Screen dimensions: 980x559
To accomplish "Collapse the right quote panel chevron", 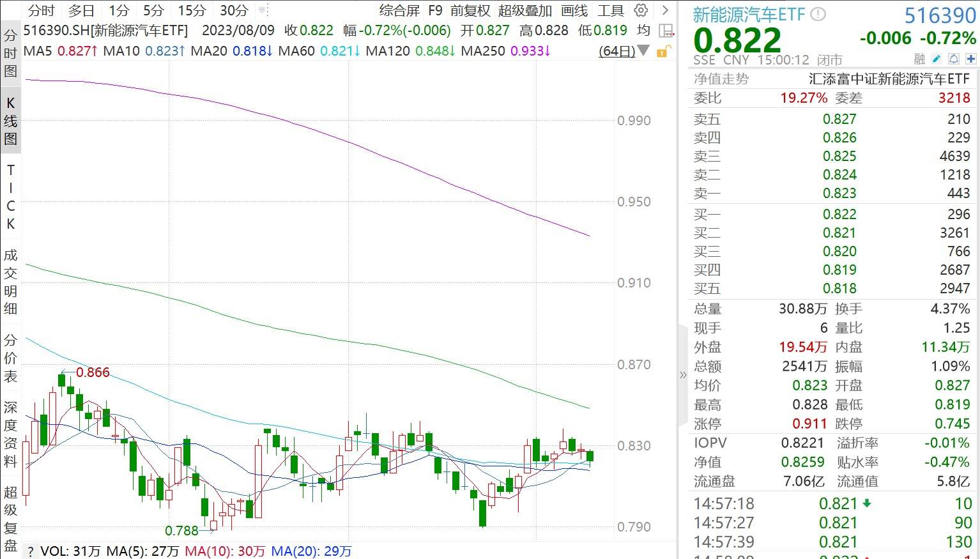I will 682,375.
